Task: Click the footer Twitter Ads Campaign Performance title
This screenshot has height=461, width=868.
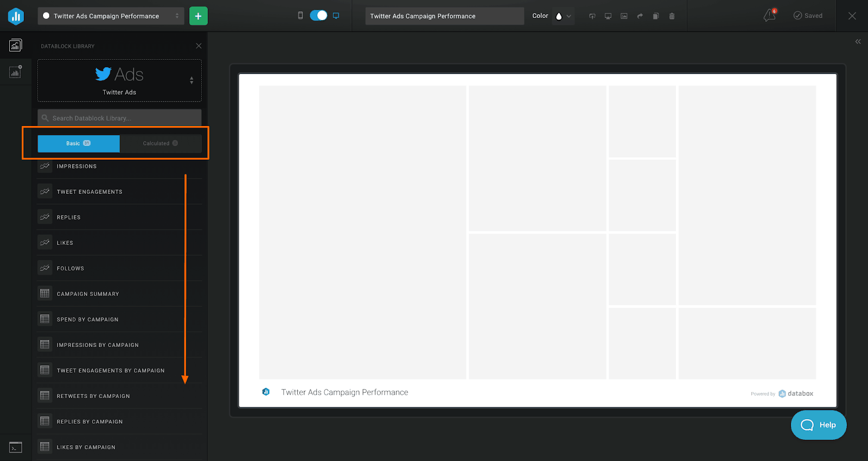Action: (344, 392)
